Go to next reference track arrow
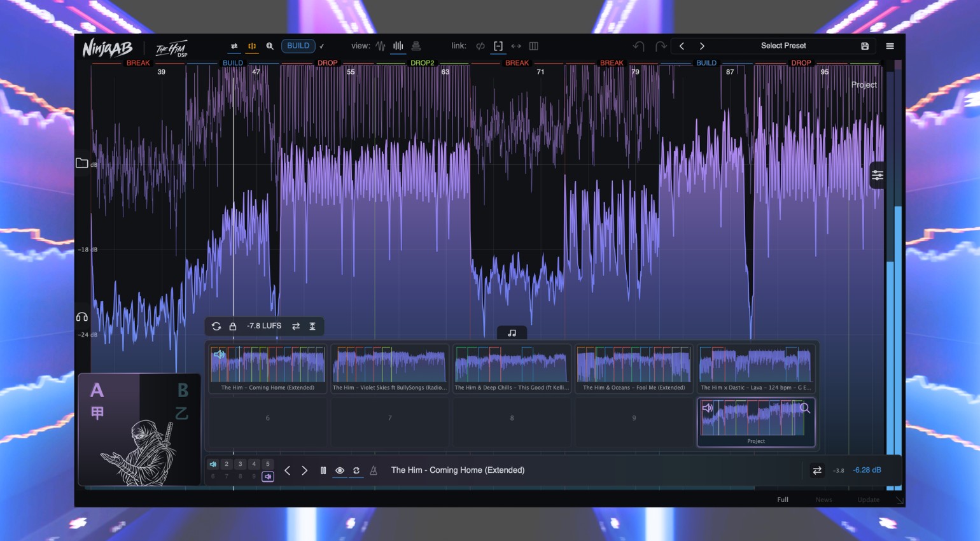Image resolution: width=980 pixels, height=541 pixels. [x=304, y=470]
